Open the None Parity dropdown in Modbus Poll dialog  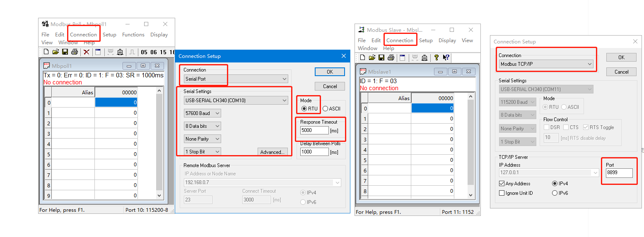[203, 139]
